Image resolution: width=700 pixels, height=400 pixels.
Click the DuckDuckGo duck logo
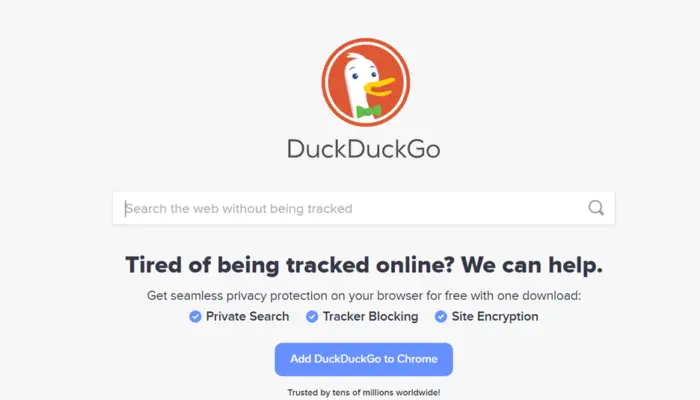[366, 82]
